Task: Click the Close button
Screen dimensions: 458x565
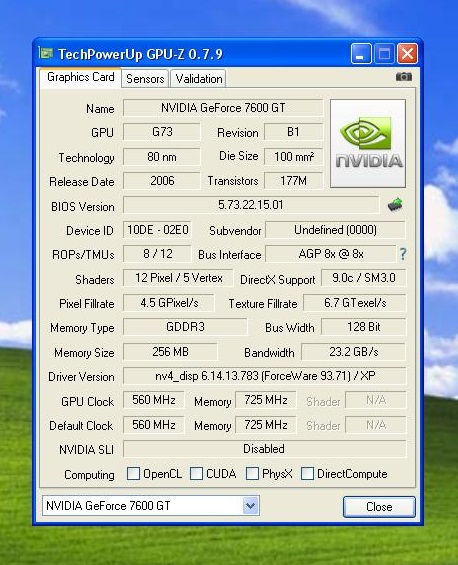Action: [379, 507]
